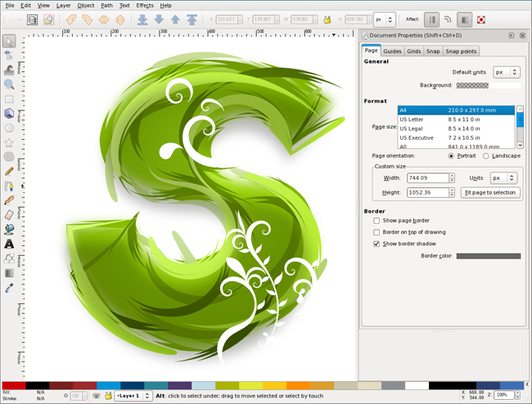
Task: Enable Show page border checkbox
Action: tap(376, 221)
